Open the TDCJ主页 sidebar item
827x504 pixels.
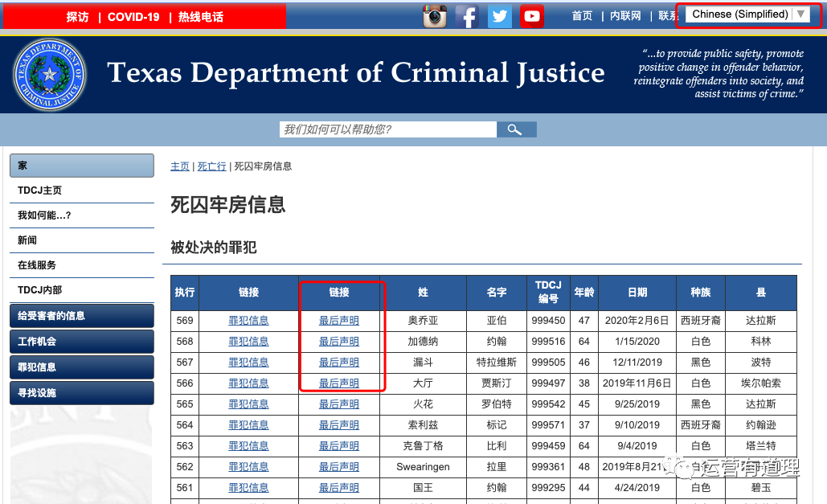(40, 191)
